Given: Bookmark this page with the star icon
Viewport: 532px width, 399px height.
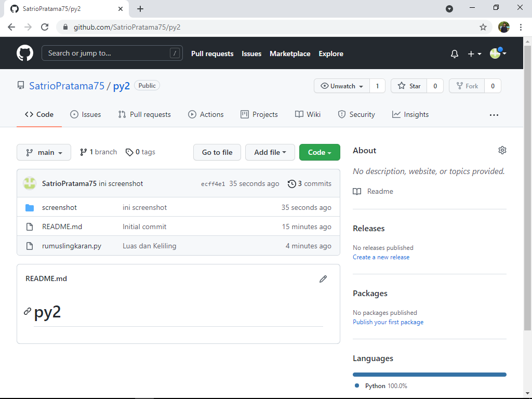Looking at the screenshot, I should (x=483, y=27).
